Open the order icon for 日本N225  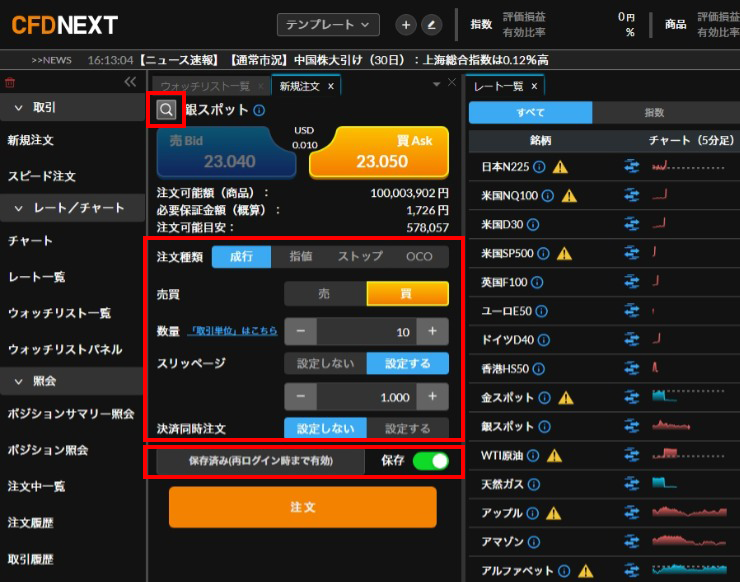coord(631,167)
